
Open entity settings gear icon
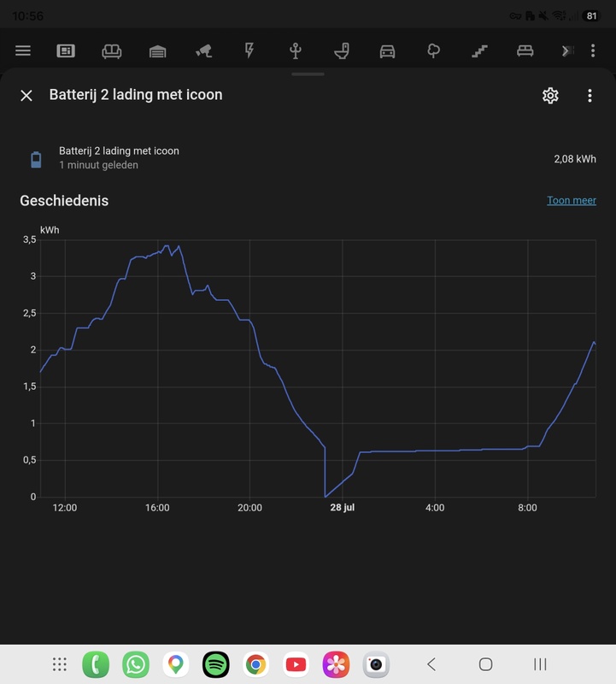point(550,96)
